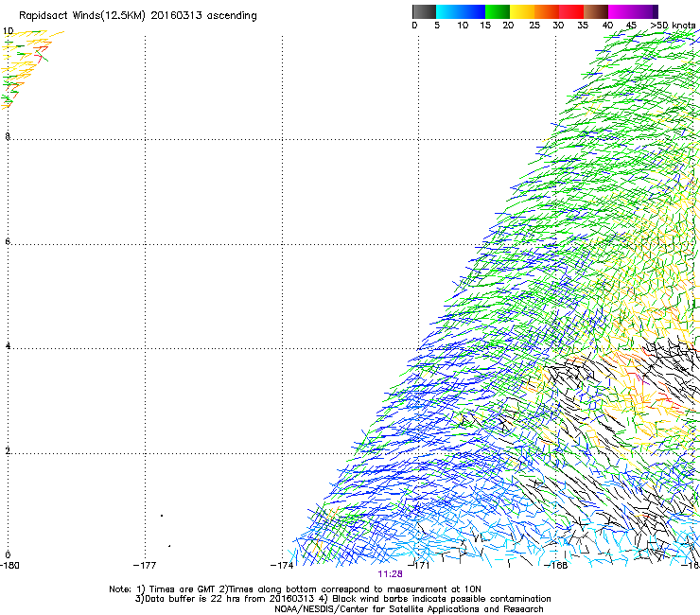Click the "-177" longitude axis label
The height and width of the screenshot is (615, 700).
145,566
